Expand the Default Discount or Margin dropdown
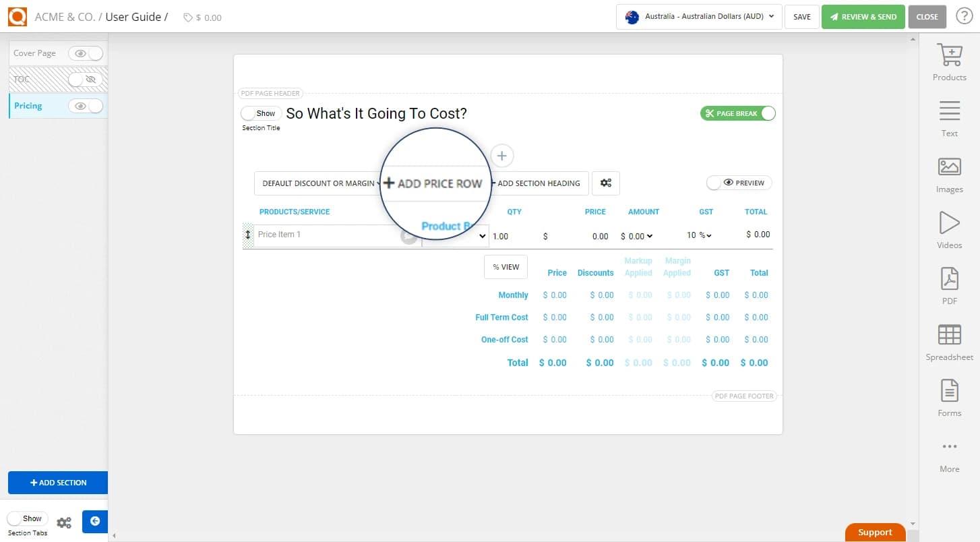Viewport: 980px width, 542px height. (x=318, y=183)
